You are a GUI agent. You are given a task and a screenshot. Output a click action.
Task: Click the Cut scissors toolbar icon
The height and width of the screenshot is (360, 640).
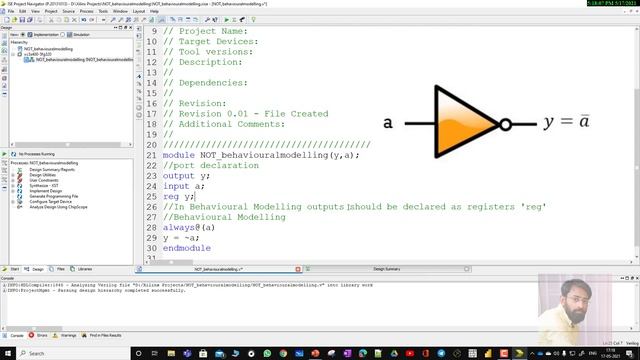[51, 20]
